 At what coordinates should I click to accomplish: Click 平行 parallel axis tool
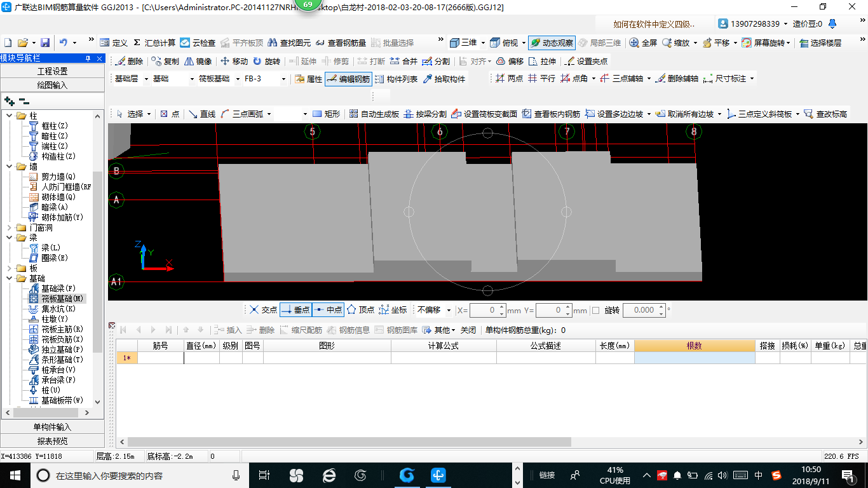(x=541, y=79)
